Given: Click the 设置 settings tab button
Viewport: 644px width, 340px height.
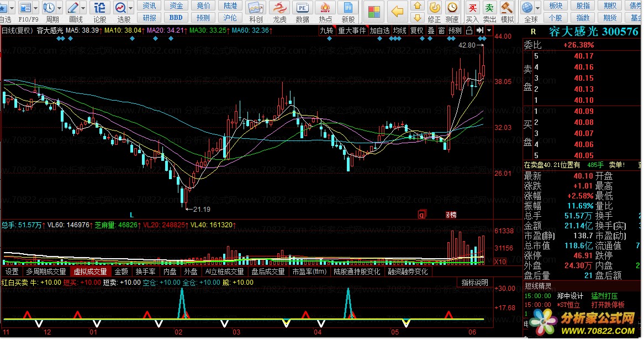Looking at the screenshot, I should (x=12, y=271).
